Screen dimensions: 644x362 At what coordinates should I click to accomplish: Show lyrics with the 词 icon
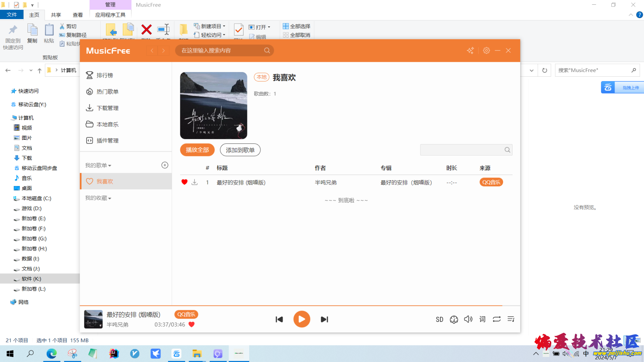click(x=482, y=319)
